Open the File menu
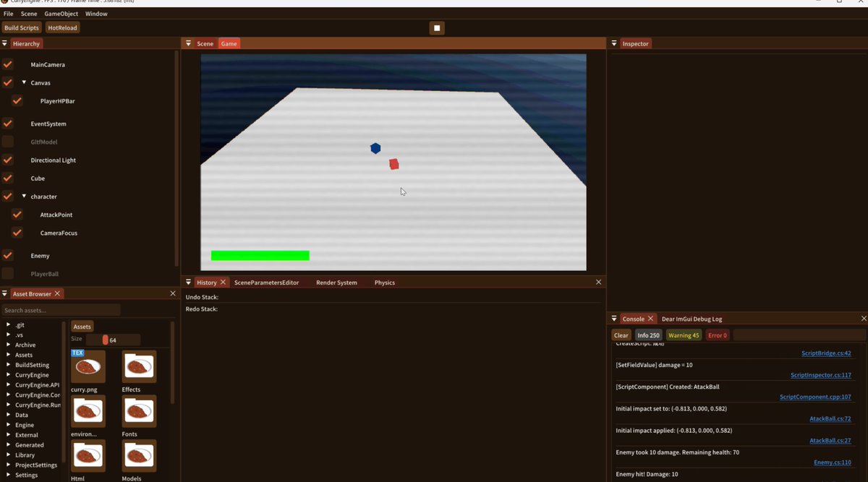This screenshot has height=482, width=868. [9, 14]
